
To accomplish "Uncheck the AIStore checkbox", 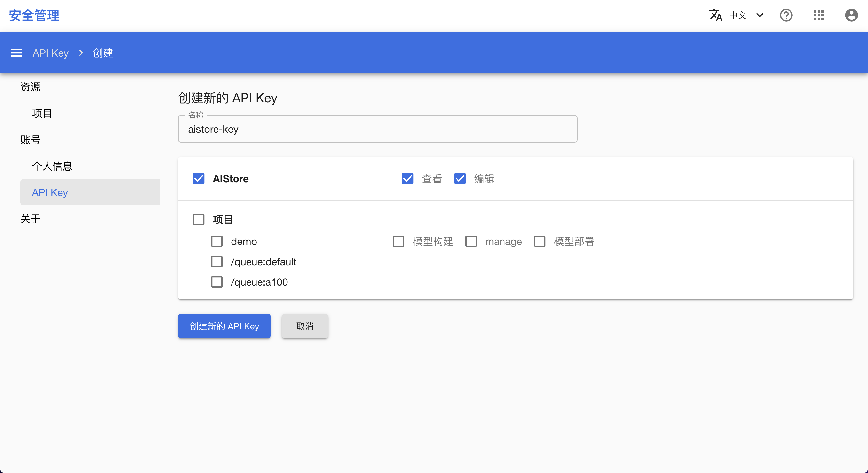I will (199, 179).
